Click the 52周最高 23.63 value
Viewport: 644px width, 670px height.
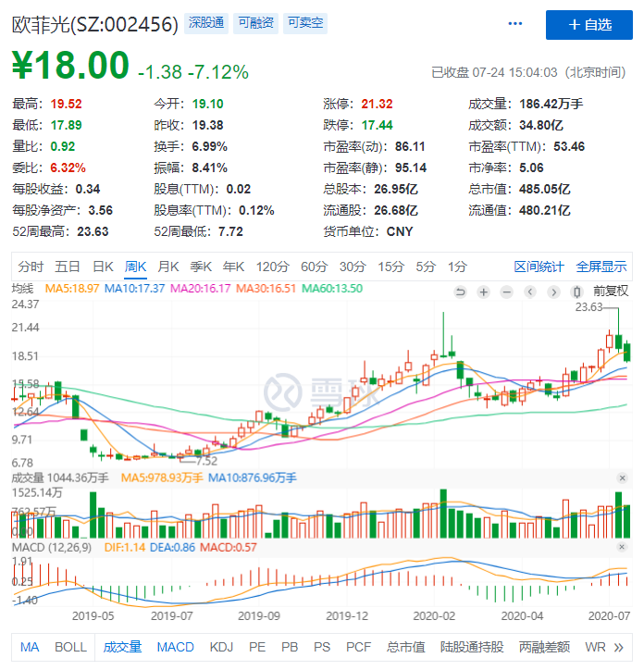point(93,231)
